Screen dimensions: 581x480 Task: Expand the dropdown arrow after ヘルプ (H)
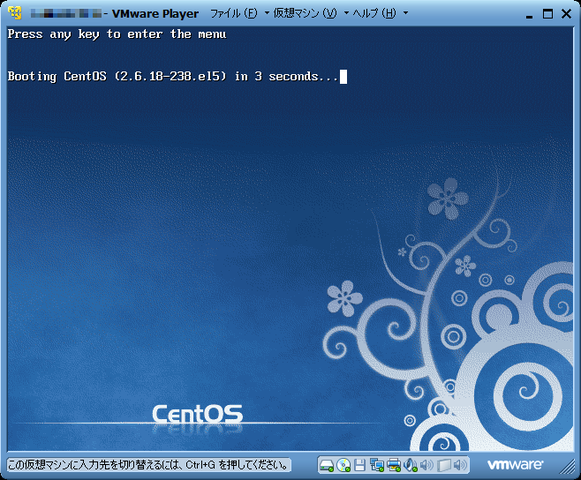click(405, 13)
